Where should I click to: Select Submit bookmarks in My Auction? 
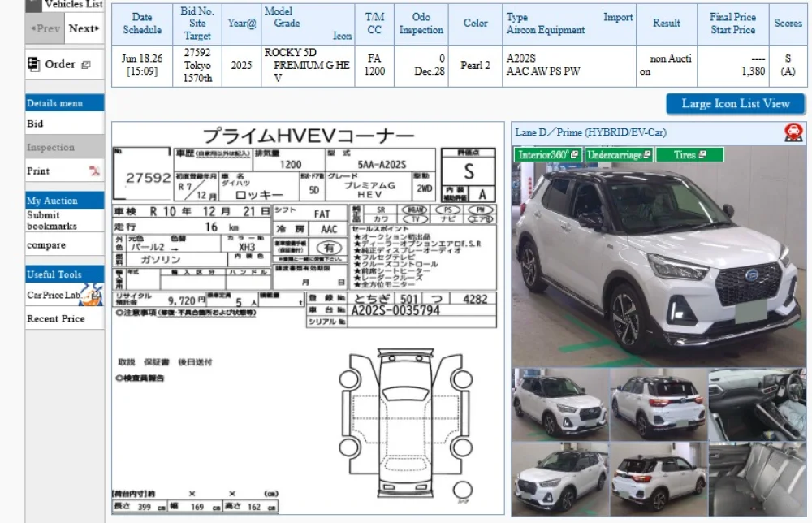point(65,221)
